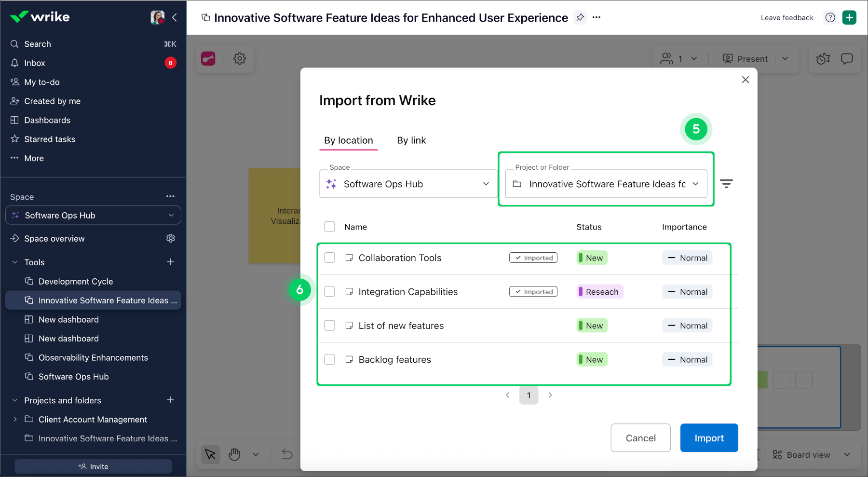Screen dimensions: 868x477
Task: Open sidebar Software Ops Hub space dropdown
Action: pos(93,215)
